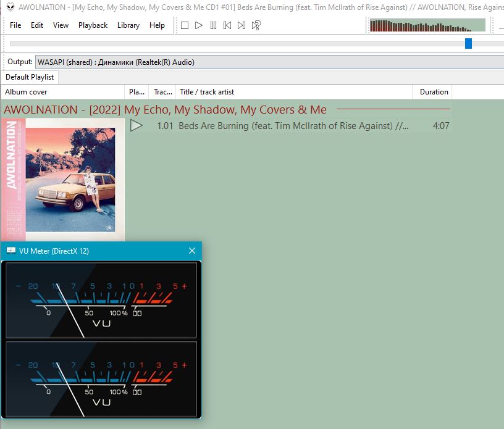Click the VU Meter (DirectX 12) title bar
This screenshot has width=504, height=429.
tap(101, 251)
